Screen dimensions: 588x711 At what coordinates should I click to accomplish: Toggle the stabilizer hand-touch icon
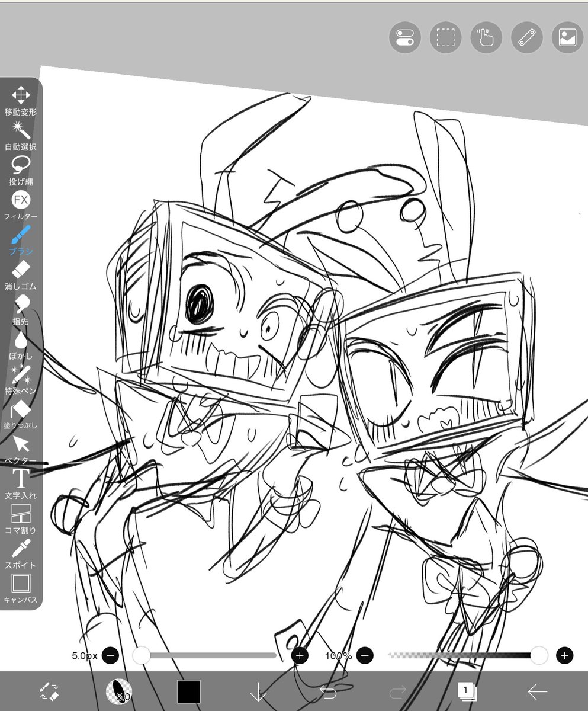coord(486,38)
